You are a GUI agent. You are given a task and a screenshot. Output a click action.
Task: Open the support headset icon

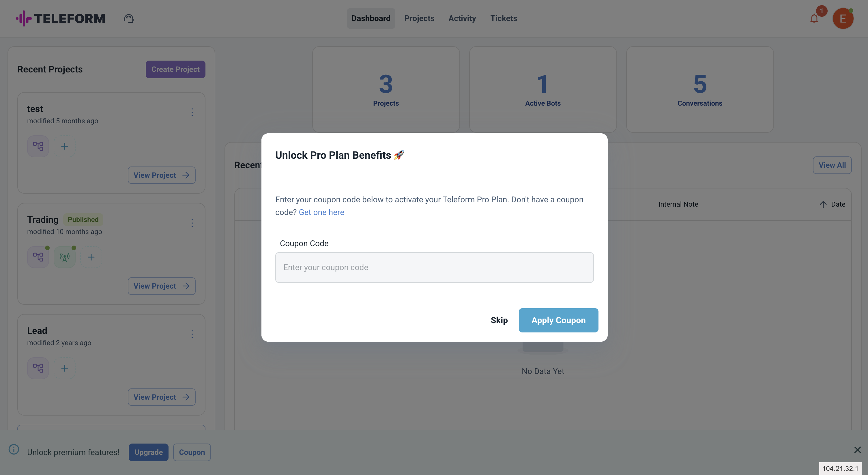tap(128, 18)
